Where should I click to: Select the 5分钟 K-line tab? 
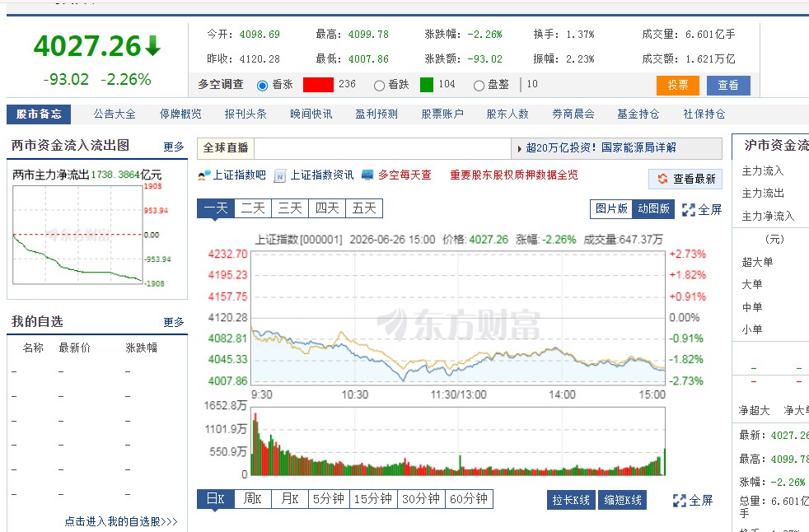(x=329, y=499)
